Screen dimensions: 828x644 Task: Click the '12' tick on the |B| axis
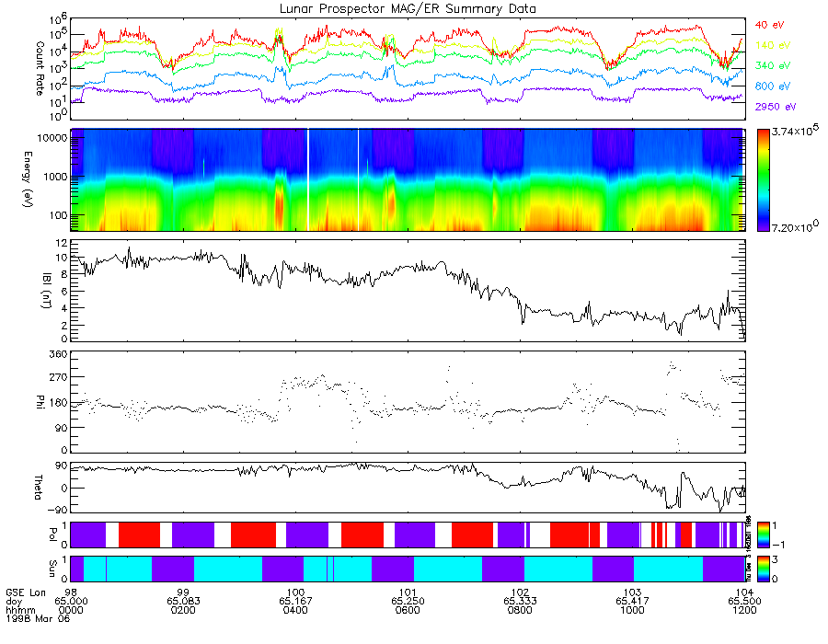point(62,244)
